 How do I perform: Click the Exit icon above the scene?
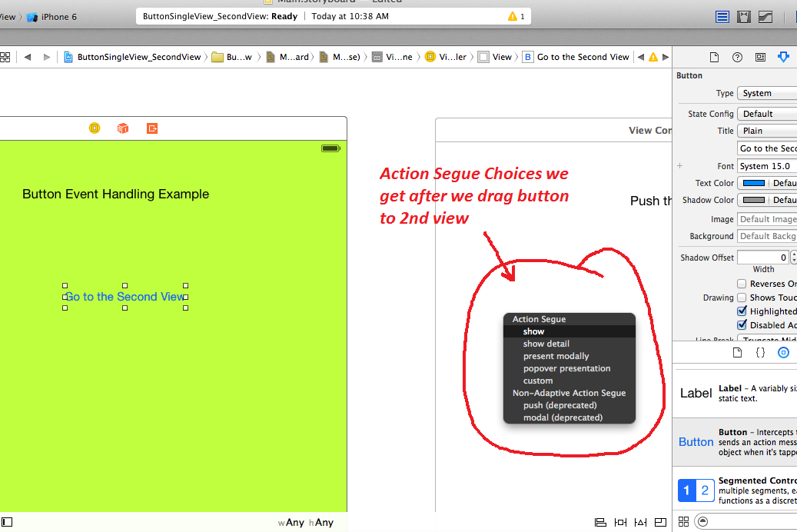(152, 128)
